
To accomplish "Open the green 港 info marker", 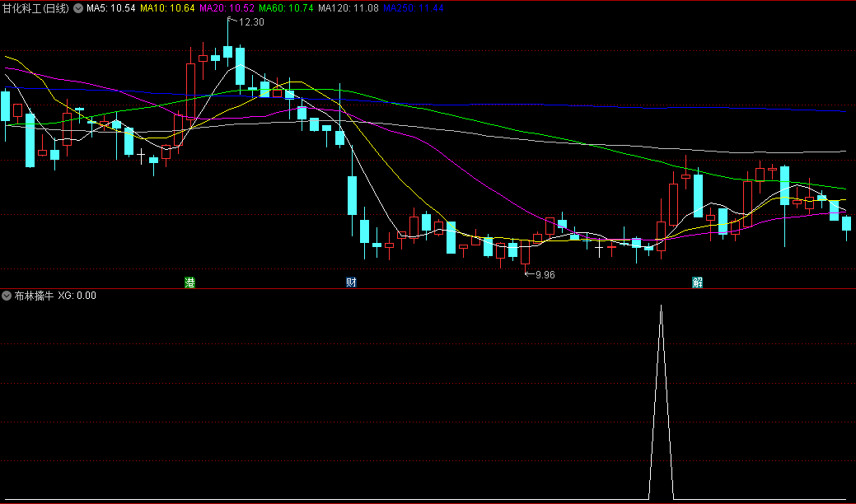I will pyautogui.click(x=189, y=282).
